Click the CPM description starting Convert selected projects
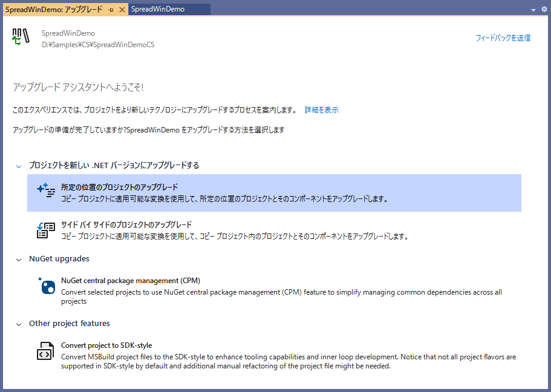The image size is (551, 392). 281,296
